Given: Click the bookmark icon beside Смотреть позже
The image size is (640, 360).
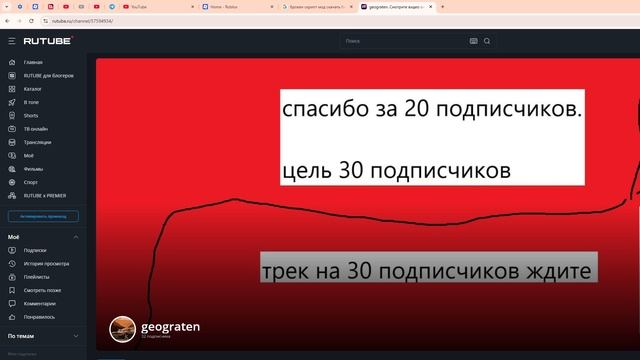Looking at the screenshot, I should pyautogui.click(x=12, y=290).
